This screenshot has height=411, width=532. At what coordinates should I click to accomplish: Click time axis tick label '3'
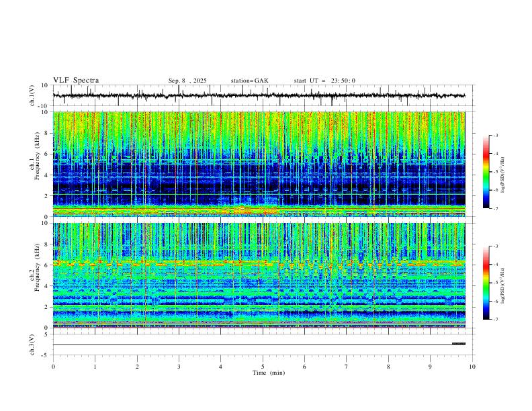[x=179, y=367]
